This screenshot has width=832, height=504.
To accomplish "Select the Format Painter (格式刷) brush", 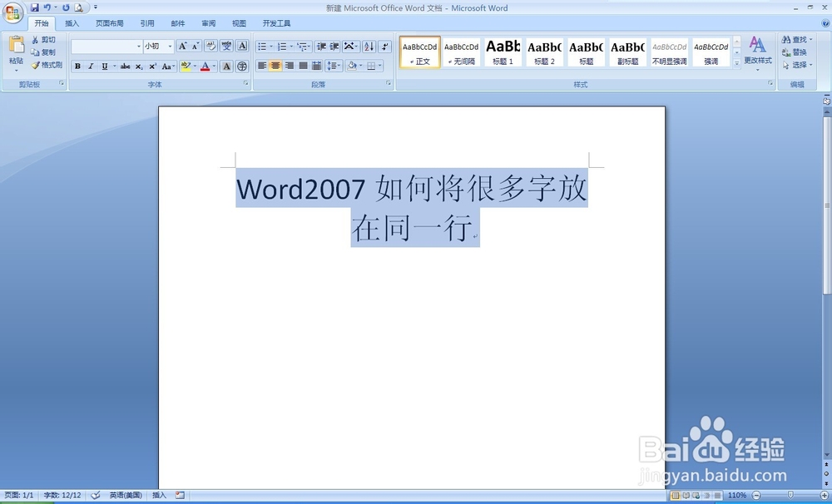I will 46,65.
